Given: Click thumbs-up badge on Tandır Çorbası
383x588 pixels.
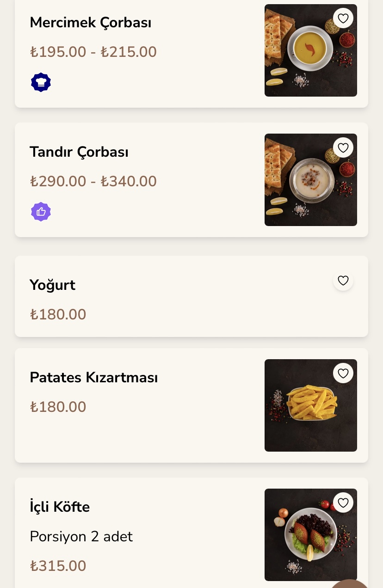Looking at the screenshot, I should point(41,212).
